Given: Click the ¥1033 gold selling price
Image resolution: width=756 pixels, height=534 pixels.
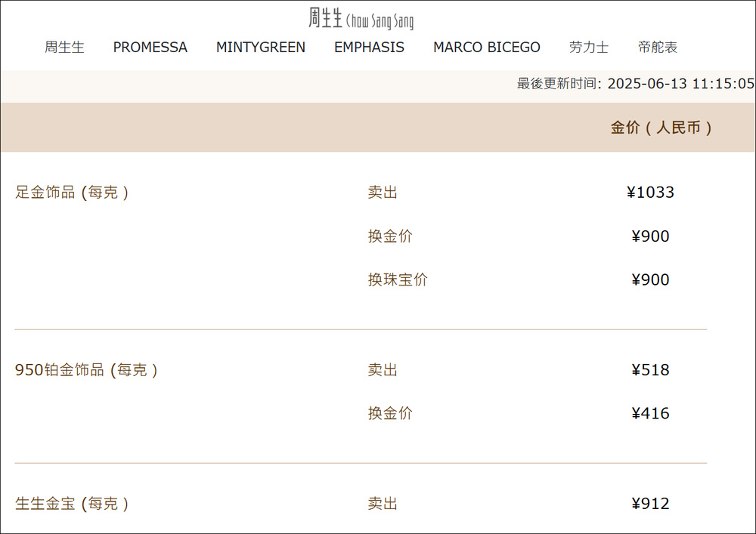Looking at the screenshot, I should coord(650,193).
